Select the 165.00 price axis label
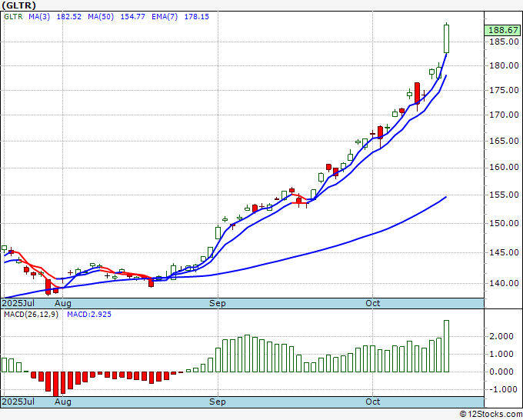 click(504, 141)
